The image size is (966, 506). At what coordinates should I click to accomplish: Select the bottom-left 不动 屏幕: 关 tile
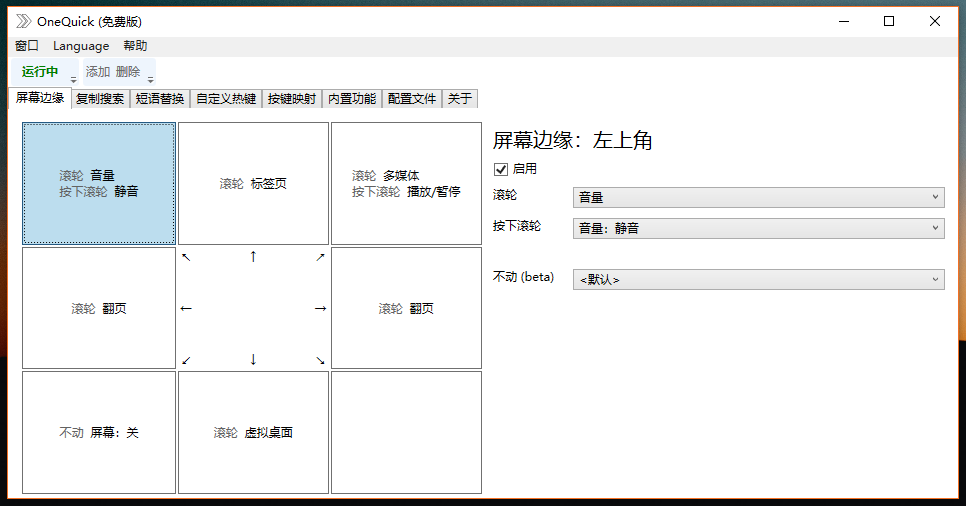coord(98,433)
